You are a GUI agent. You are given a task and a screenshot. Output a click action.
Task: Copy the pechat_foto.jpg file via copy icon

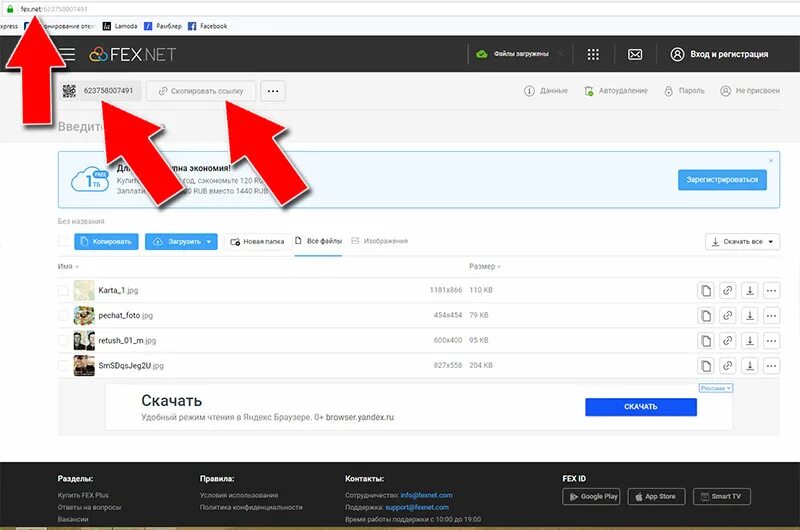(x=706, y=315)
